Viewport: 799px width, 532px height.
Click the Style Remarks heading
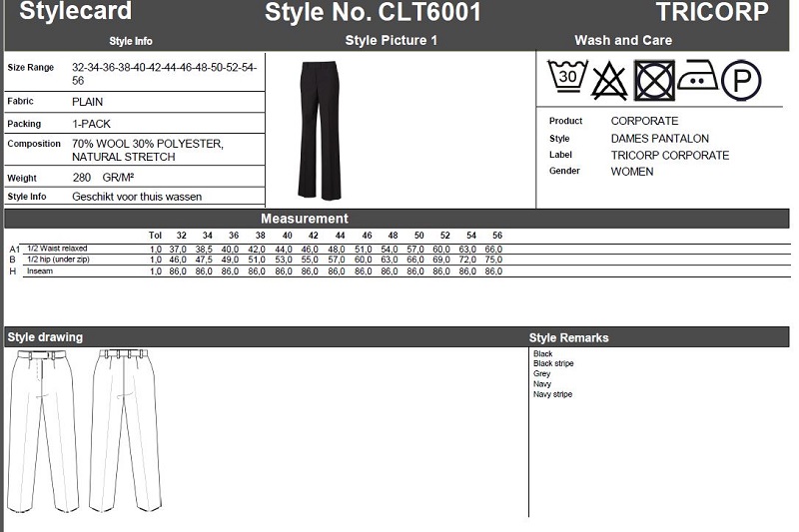(568, 337)
